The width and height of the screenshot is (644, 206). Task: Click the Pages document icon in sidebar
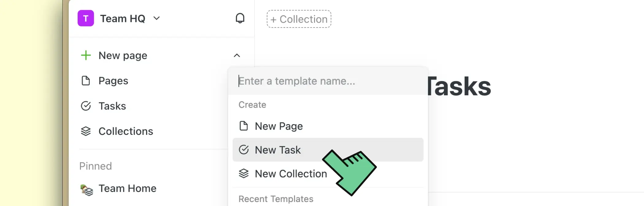point(86,81)
